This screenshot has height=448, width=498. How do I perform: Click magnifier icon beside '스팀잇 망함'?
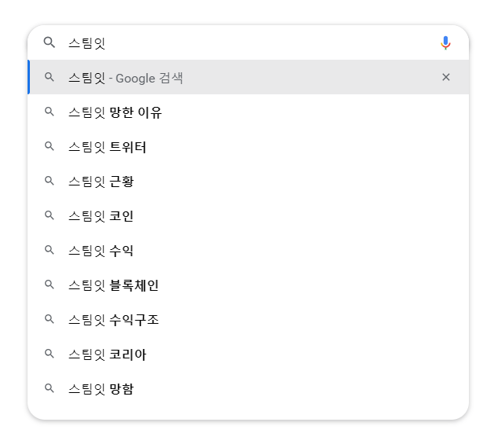(x=50, y=388)
